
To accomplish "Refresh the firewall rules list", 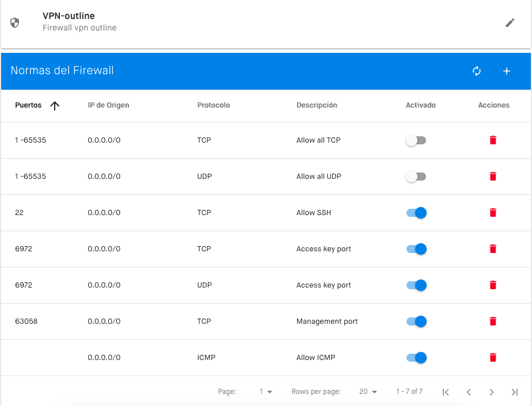I will click(477, 71).
